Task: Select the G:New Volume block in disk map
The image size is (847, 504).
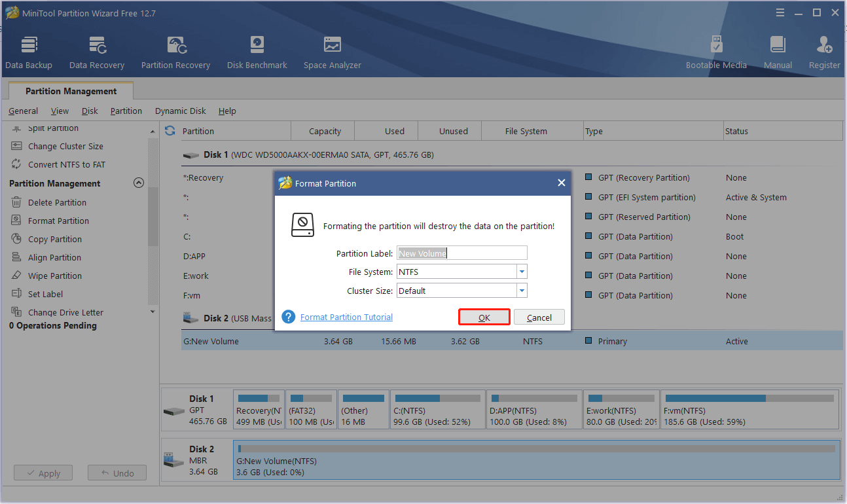Action: click(536, 459)
